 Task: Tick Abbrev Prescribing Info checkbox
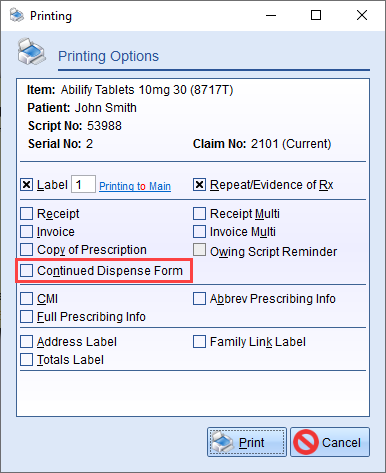[x=199, y=299]
